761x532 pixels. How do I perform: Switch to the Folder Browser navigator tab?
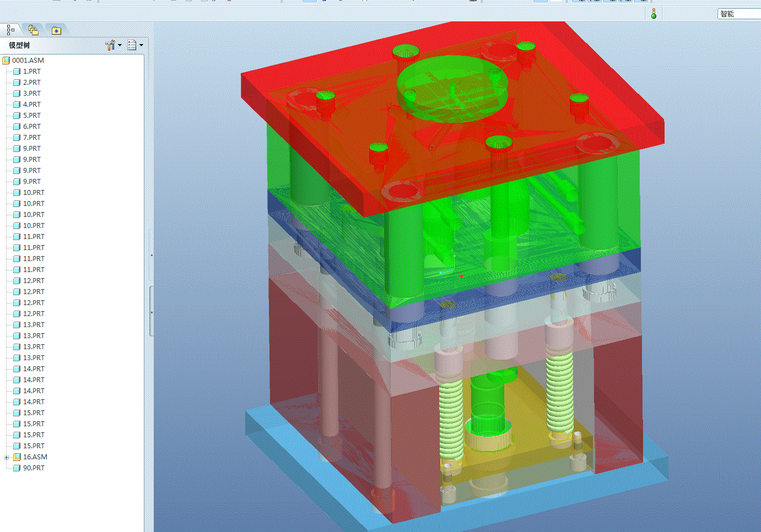pyautogui.click(x=34, y=30)
